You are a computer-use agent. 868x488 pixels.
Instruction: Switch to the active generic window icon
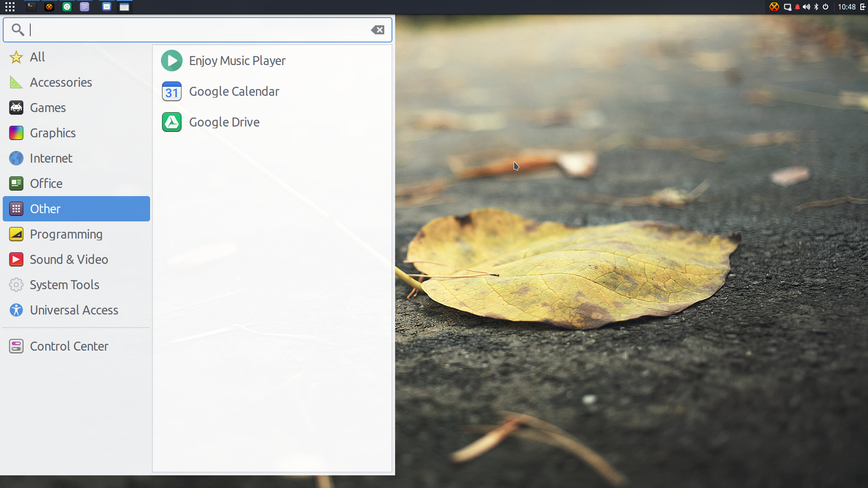[x=124, y=7]
